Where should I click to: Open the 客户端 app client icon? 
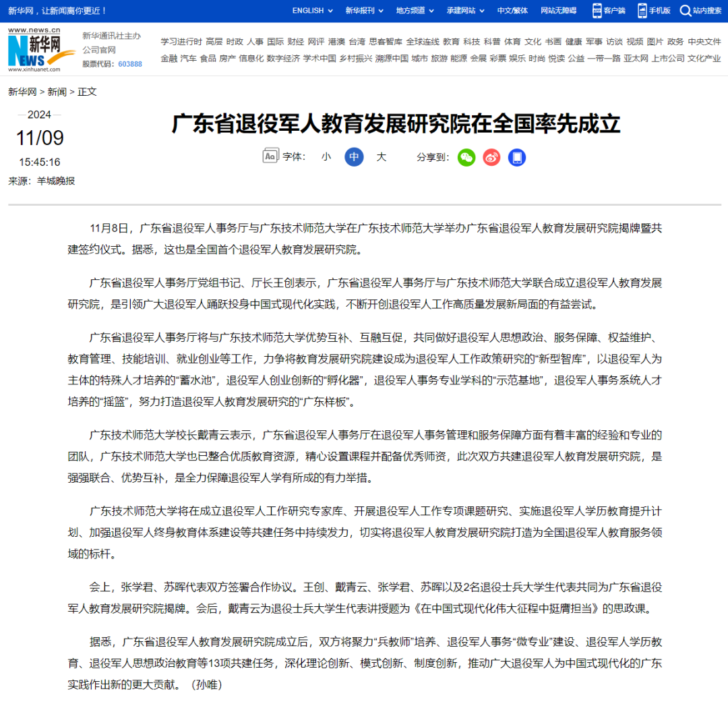point(597,11)
